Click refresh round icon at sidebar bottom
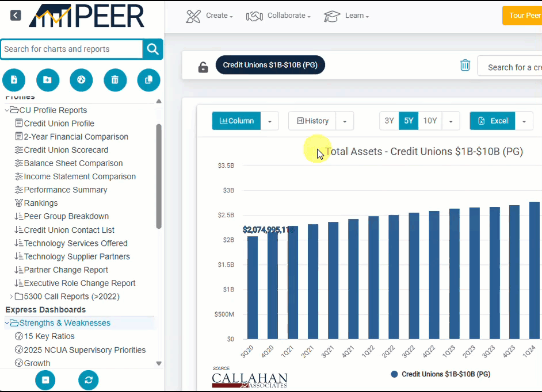 coord(89,380)
